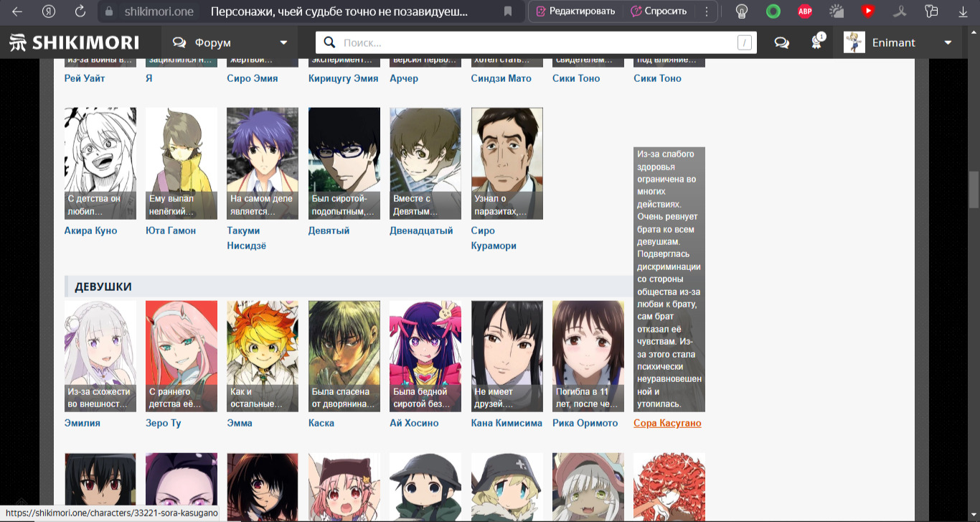Image resolution: width=980 pixels, height=522 pixels.
Task: Reload the page with refresh icon
Action: 80,11
